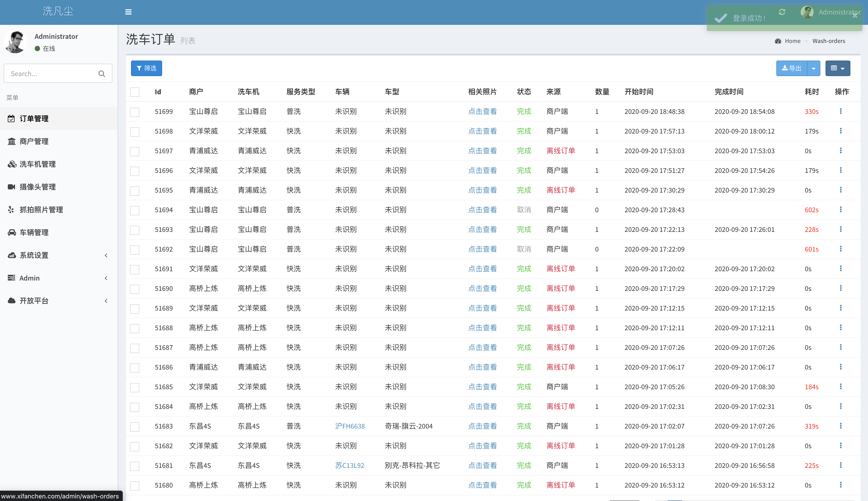Open Administrator avatar in top bar
Image resolution: width=868 pixels, height=501 pixels.
coord(807,12)
